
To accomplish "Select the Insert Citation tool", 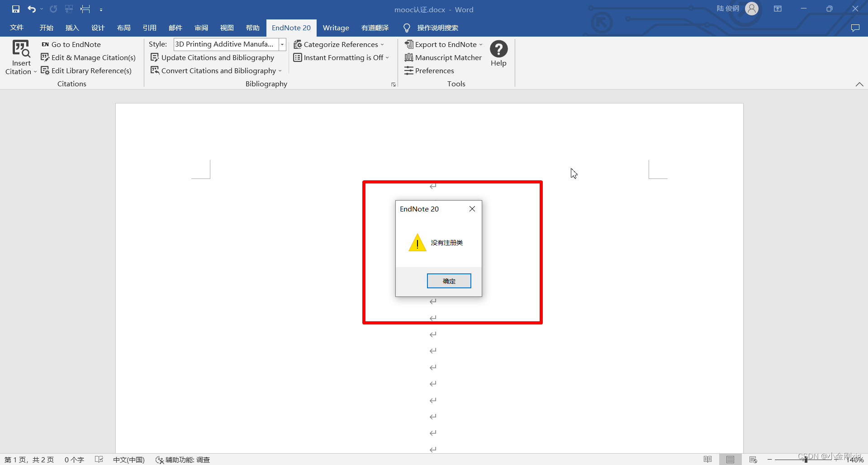I will [20, 56].
